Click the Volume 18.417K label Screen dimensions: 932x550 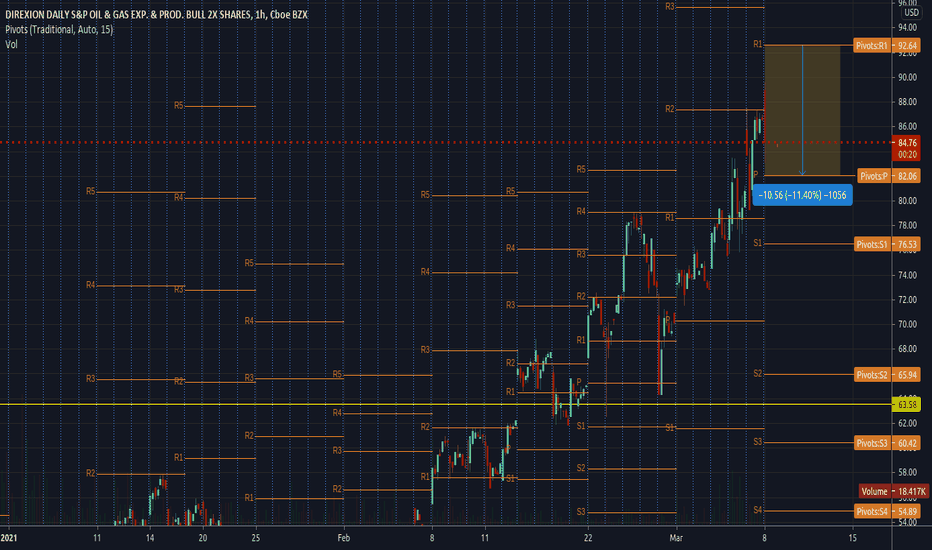[893, 491]
